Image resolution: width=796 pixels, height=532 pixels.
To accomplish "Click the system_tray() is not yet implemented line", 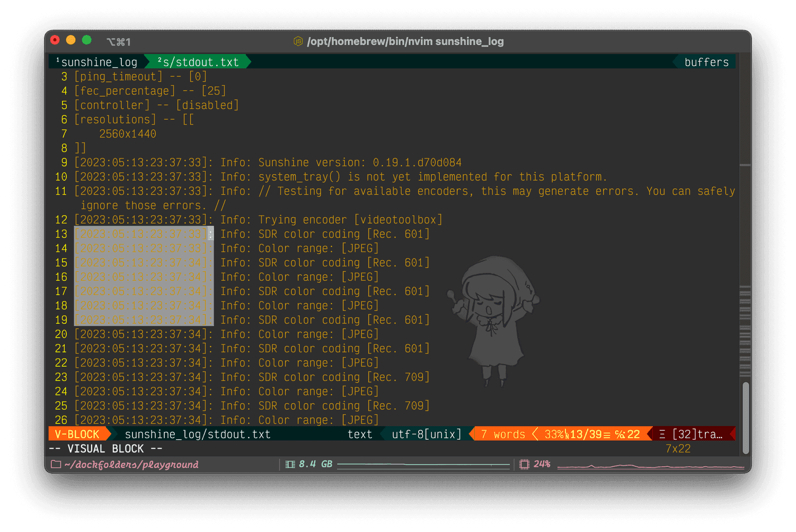I will coord(432,177).
